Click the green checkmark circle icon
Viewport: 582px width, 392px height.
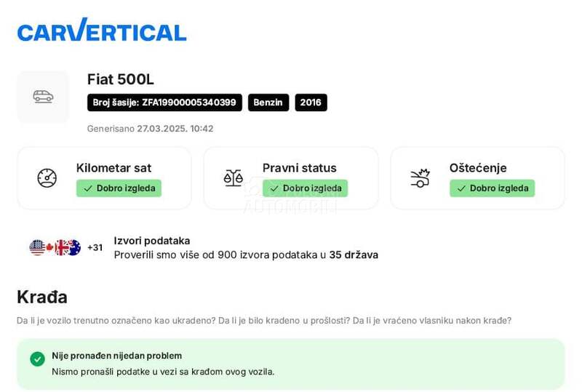pyautogui.click(x=37, y=359)
